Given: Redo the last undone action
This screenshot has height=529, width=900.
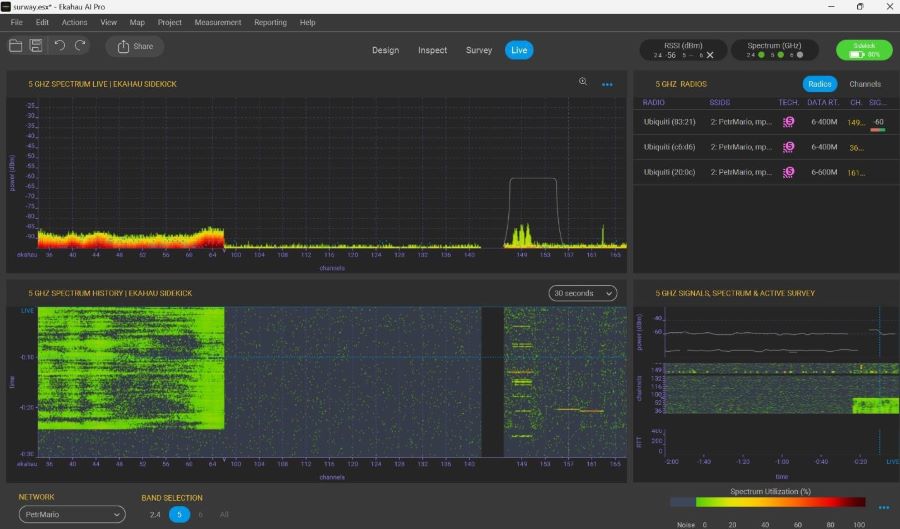Looking at the screenshot, I should 80,46.
